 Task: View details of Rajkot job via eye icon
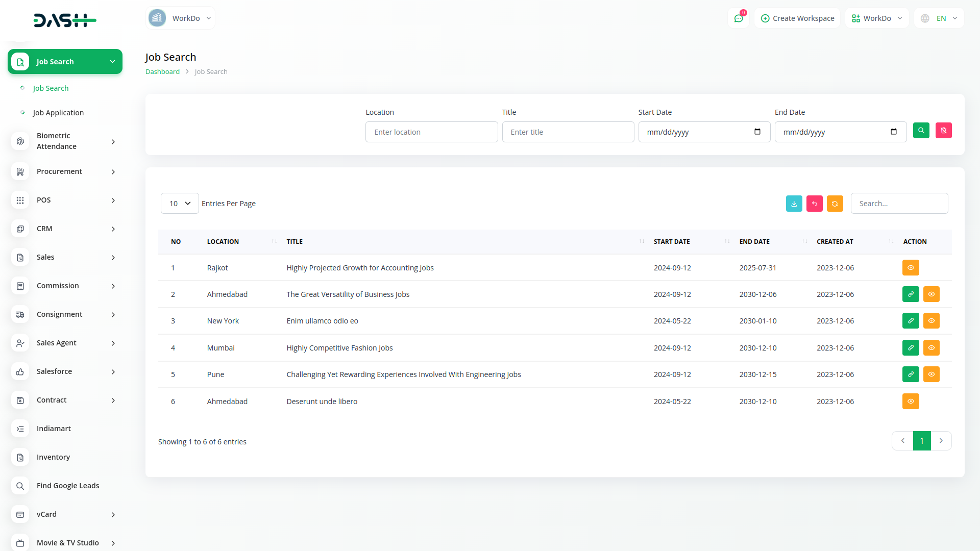point(910,268)
